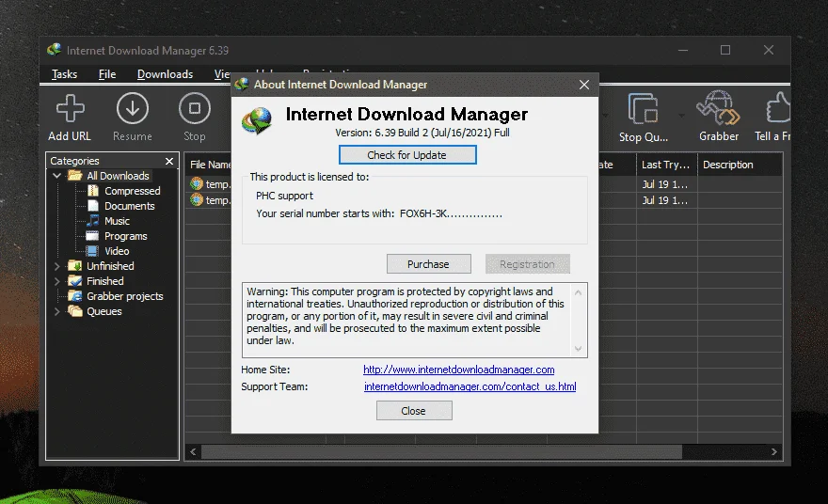Screen dimensions: 828x504
Task: Select the Music category label
Action: (x=117, y=221)
